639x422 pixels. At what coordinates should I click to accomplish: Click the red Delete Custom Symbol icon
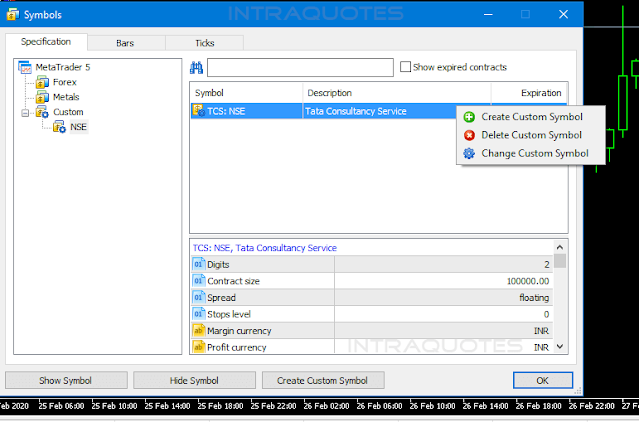469,135
